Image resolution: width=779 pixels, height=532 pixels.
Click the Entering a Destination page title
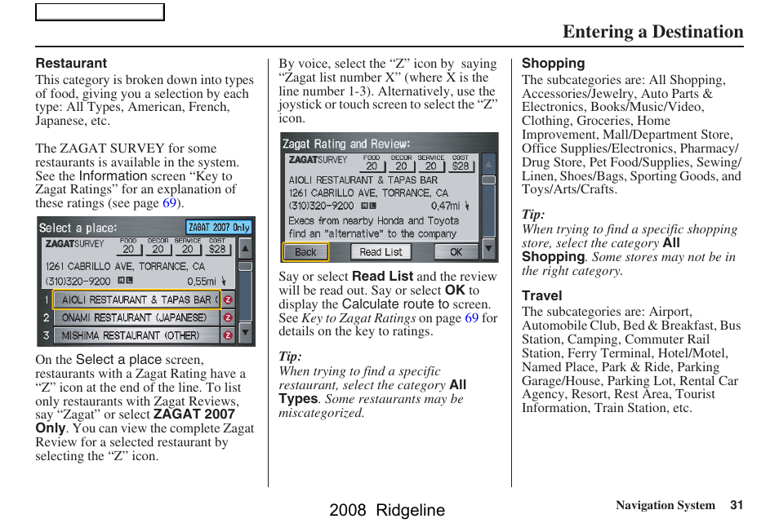point(652,32)
